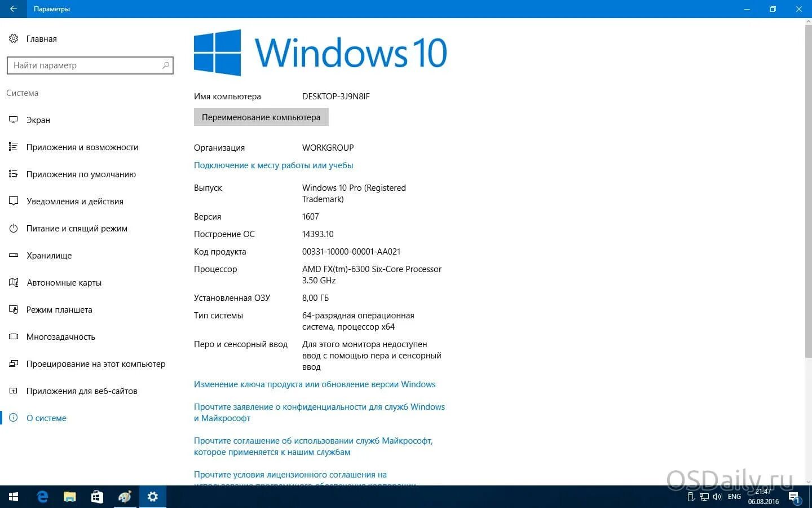Click Переименование компьютера button
Viewport: 812px width, 508px height.
click(x=261, y=117)
